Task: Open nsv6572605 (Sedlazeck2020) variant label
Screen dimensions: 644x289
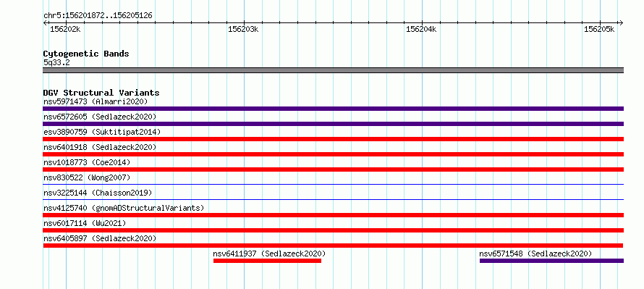Action: coord(100,117)
